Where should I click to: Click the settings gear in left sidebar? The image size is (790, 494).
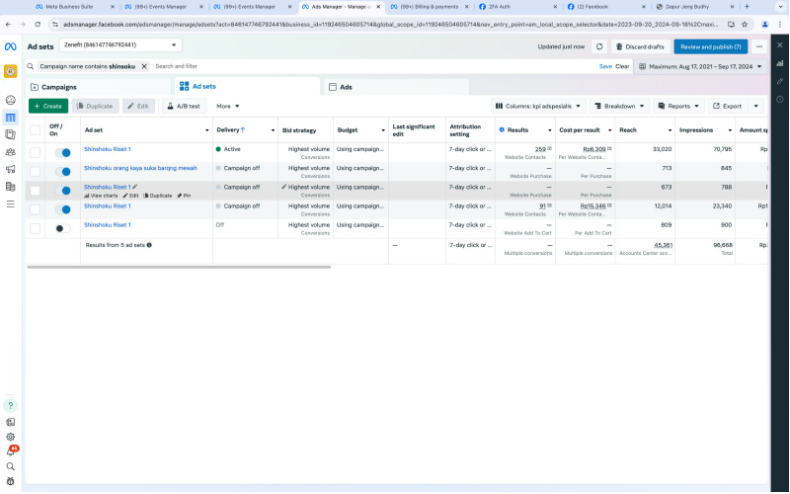coord(11,436)
